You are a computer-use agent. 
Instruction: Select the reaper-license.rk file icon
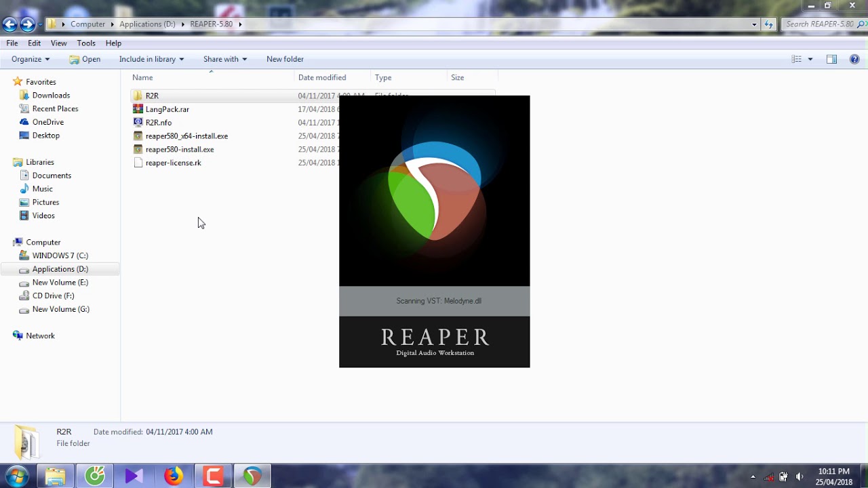pyautogui.click(x=138, y=163)
